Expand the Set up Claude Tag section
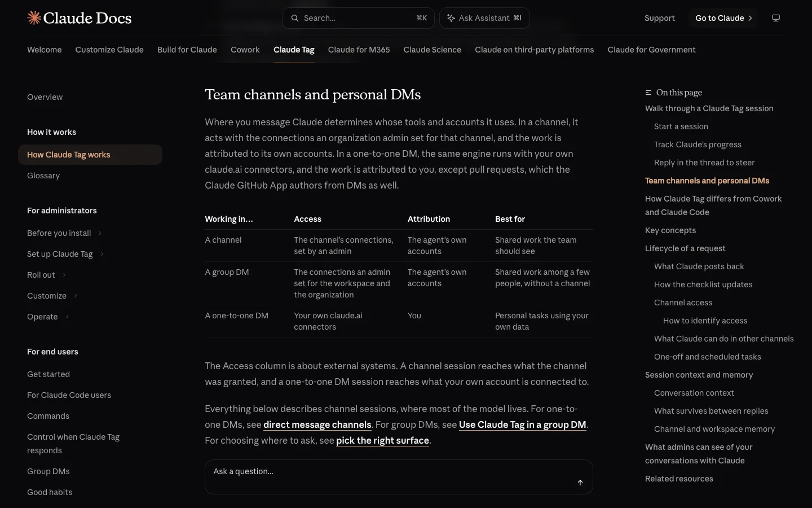Viewport: 812px width, 508px height. [x=102, y=254]
